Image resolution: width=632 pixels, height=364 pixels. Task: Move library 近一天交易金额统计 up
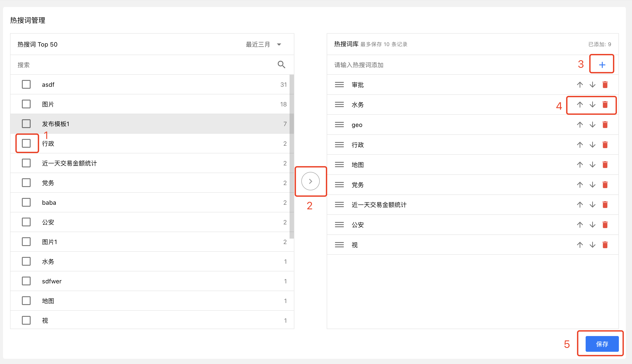click(580, 205)
